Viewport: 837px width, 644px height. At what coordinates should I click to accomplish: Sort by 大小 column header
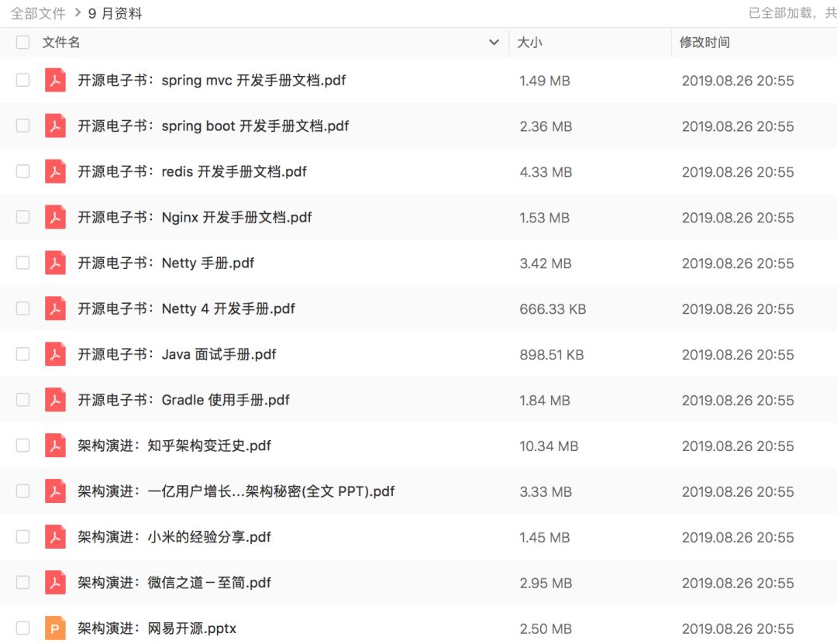pyautogui.click(x=529, y=42)
